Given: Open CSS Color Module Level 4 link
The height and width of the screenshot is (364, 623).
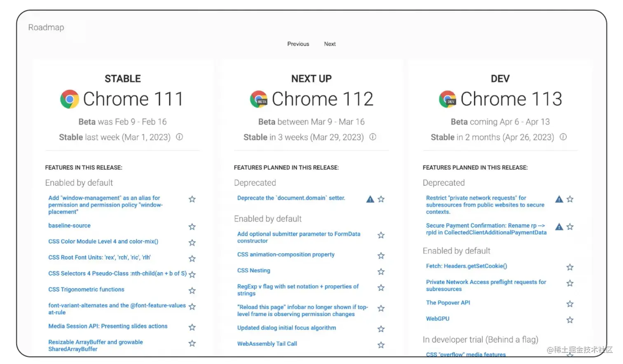Looking at the screenshot, I should (103, 242).
